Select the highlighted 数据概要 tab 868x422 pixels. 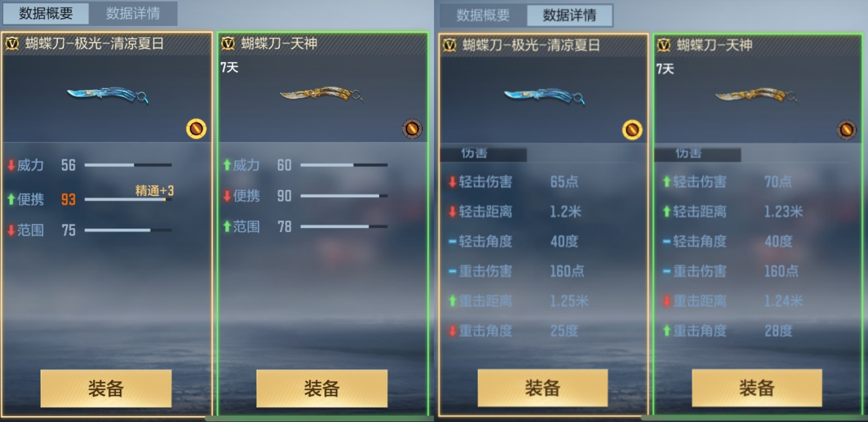tap(46, 13)
